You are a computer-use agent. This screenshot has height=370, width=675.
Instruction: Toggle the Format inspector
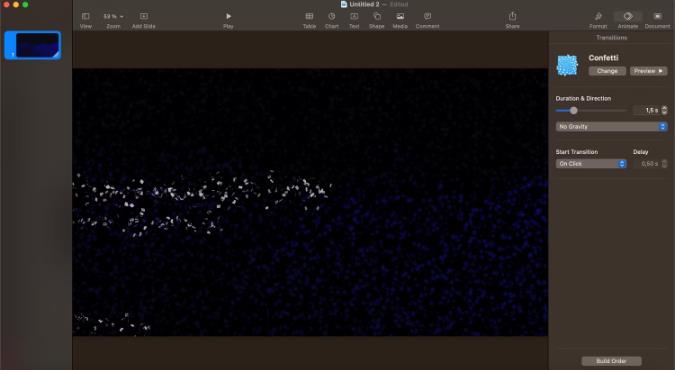coord(598,16)
